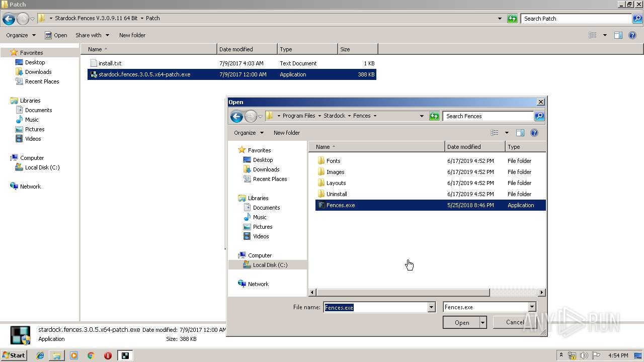644x362 pixels.
Task: Click Share with menu in Patch window
Action: pos(92,35)
